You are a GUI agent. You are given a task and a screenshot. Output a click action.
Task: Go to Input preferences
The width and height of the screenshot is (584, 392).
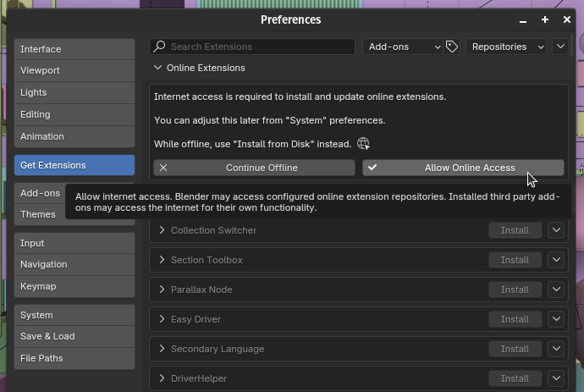[x=74, y=243]
